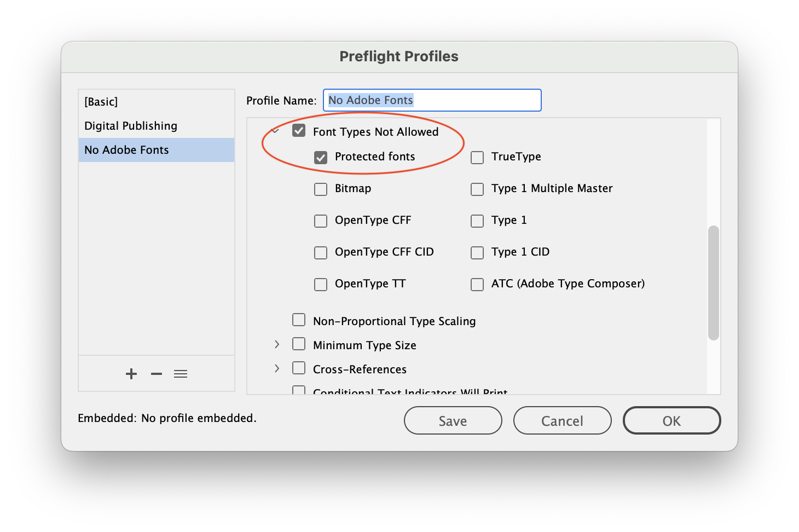Expand the Minimum Type Size section

[277, 344]
